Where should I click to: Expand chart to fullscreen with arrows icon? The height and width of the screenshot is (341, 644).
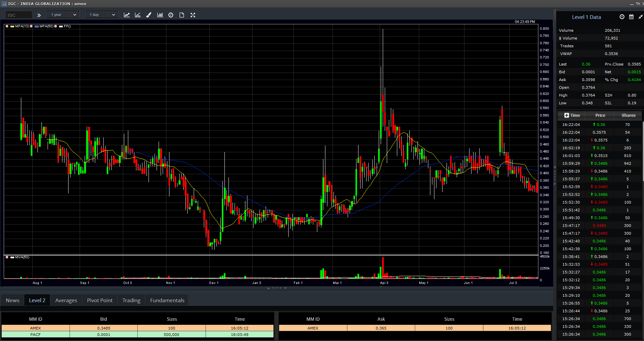[193, 15]
